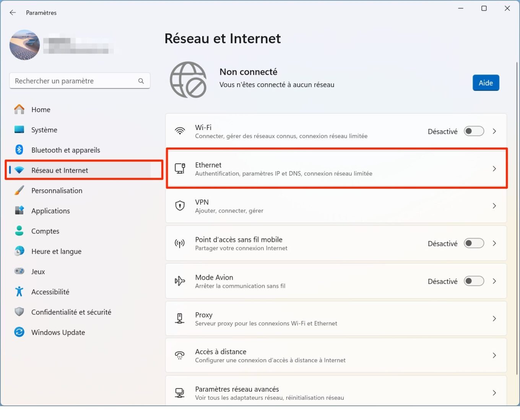
Task: Select Comptes label in sidebar
Action: (45, 231)
